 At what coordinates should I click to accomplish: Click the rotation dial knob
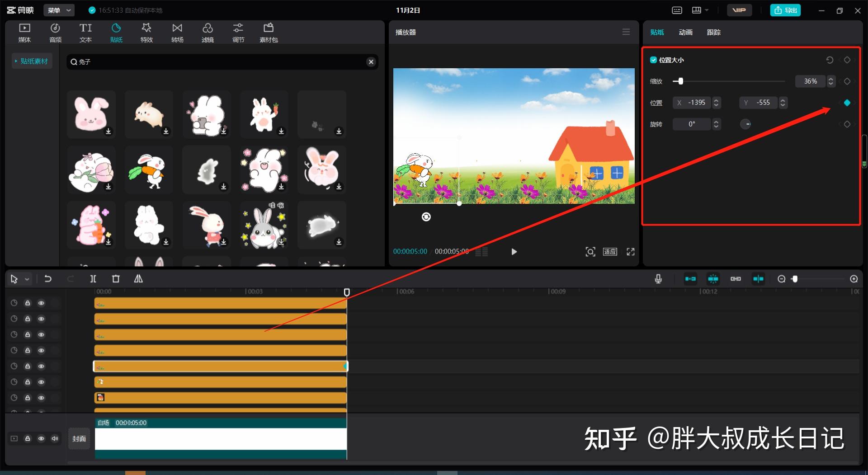pos(745,124)
